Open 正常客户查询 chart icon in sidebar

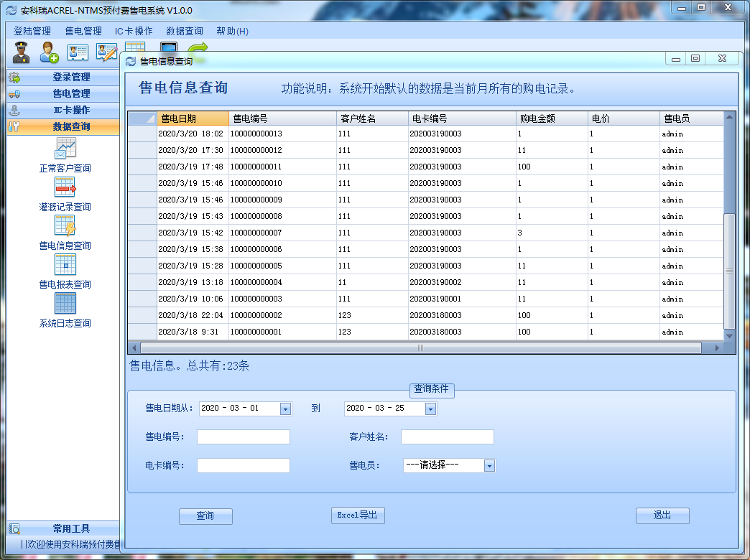tap(65, 148)
